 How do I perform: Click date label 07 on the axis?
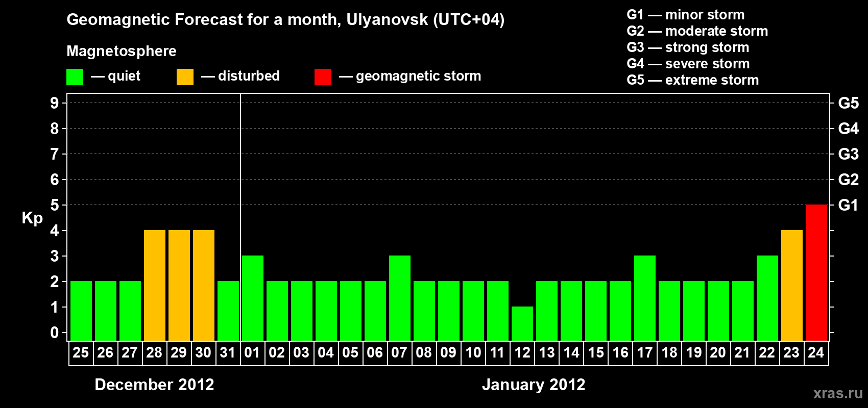tap(399, 352)
